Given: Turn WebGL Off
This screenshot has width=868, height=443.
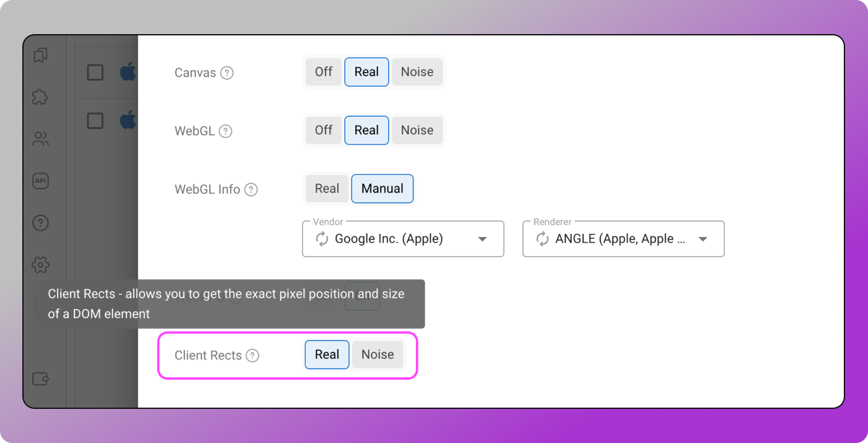Looking at the screenshot, I should (324, 130).
